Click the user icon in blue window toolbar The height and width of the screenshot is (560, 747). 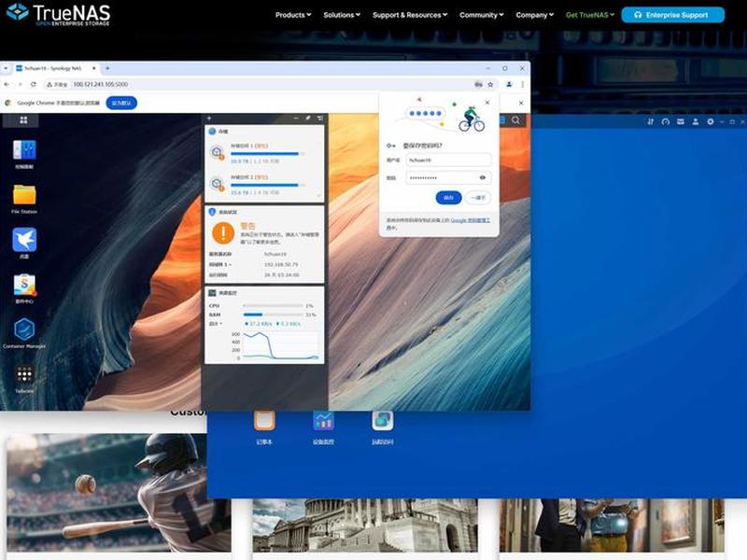[696, 122]
